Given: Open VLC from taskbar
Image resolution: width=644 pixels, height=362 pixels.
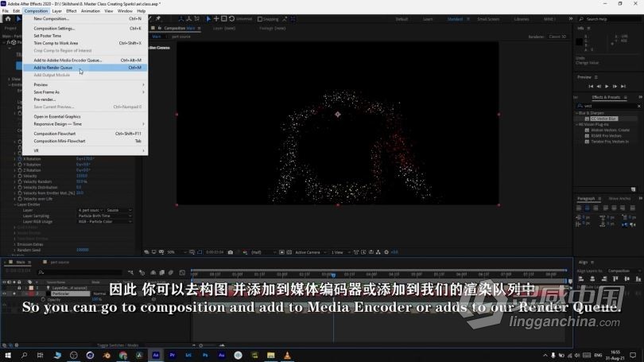Looking at the screenshot, I should [287, 355].
